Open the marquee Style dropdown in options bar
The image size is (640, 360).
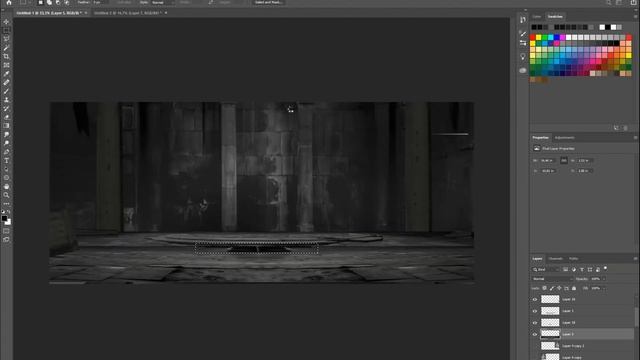tap(163, 2)
